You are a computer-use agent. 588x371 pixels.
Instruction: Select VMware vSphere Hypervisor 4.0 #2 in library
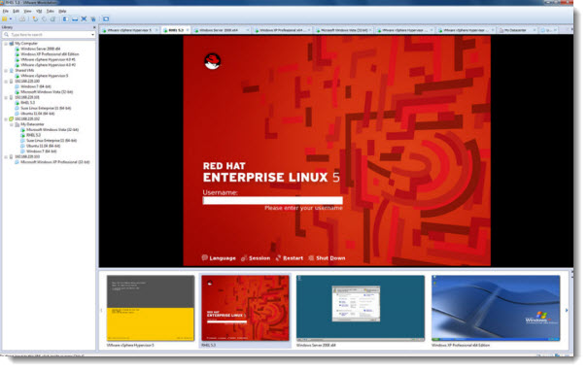48,65
